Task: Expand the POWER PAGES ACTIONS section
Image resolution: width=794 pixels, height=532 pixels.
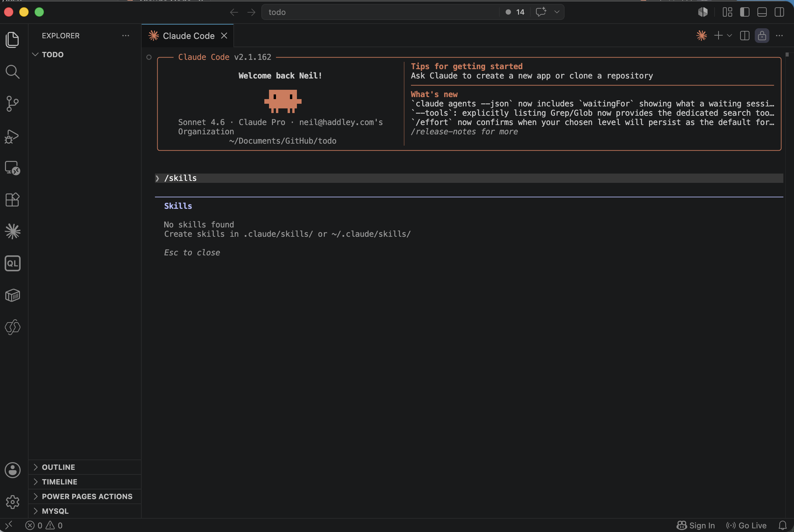Action: (85, 496)
